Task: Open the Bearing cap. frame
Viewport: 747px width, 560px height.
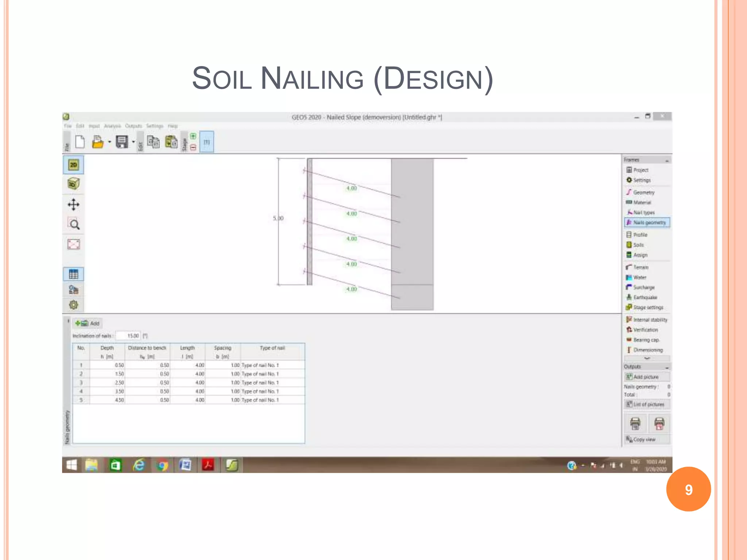Action: [647, 340]
